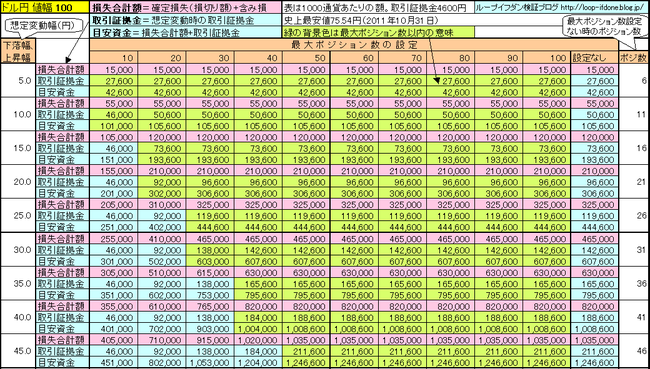Select the 401,000 cell

114,328
